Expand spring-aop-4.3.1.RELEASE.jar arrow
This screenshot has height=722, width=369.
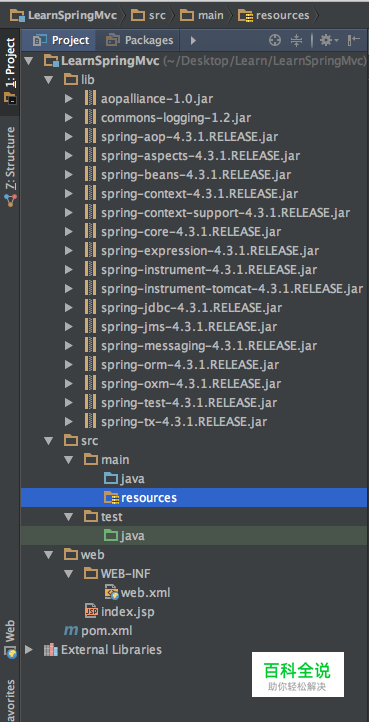point(69,137)
